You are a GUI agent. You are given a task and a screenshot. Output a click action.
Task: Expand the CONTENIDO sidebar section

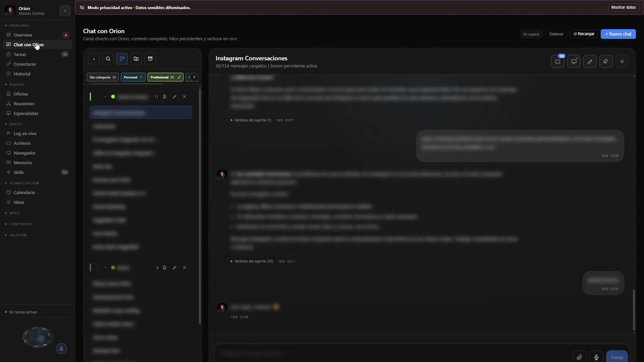(x=19, y=224)
